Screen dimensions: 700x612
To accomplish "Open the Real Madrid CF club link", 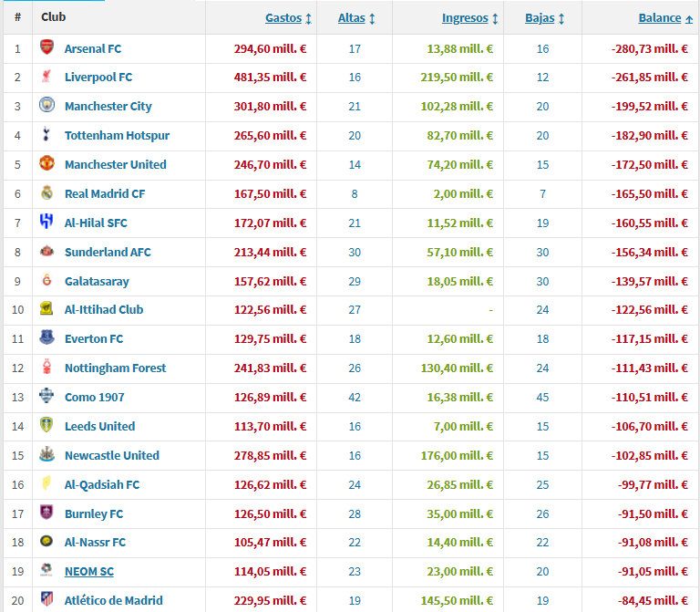I will pos(105,194).
